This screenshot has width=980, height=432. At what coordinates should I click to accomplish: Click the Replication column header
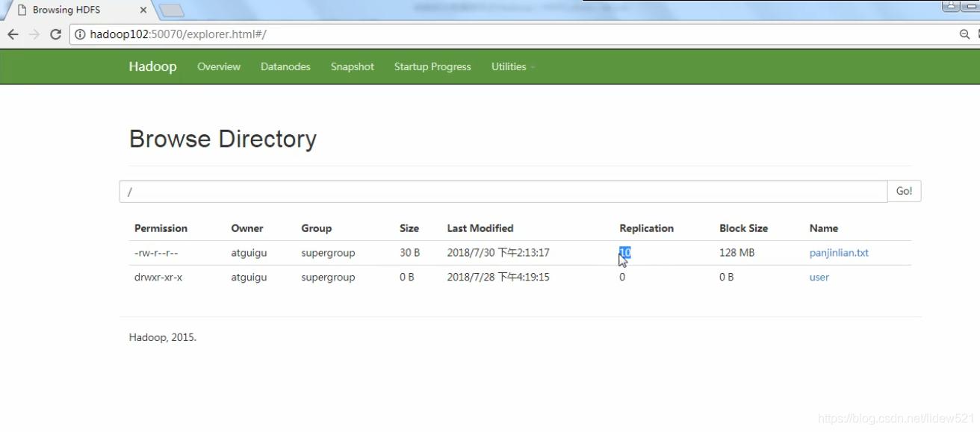point(647,228)
